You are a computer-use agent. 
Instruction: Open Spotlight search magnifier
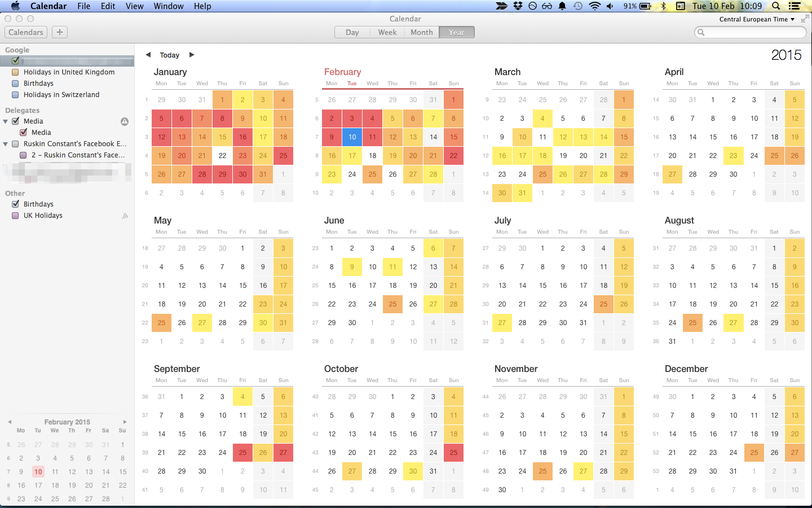776,6
